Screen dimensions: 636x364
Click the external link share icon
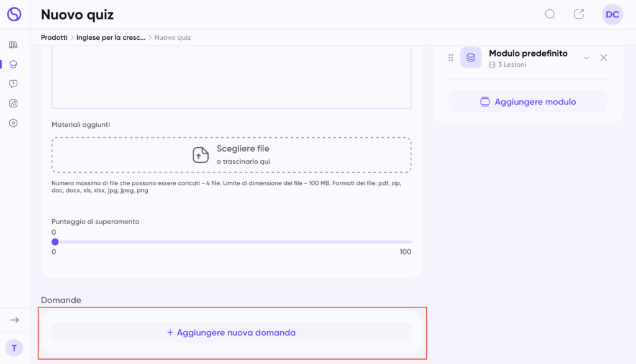579,14
